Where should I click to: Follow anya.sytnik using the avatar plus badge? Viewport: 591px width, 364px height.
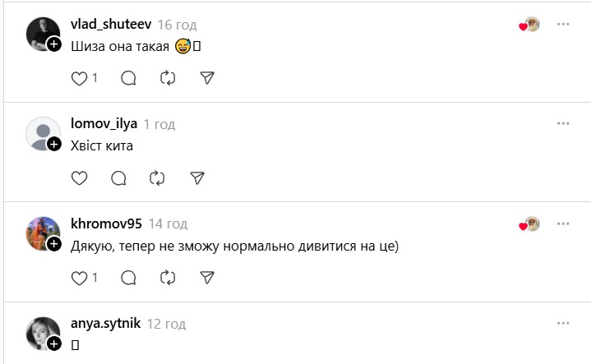[x=54, y=344]
